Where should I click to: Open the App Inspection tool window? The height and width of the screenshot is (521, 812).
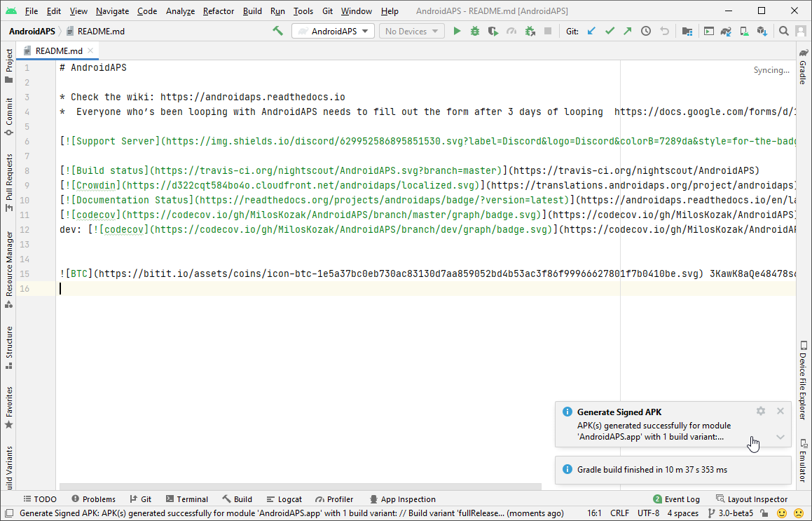(x=402, y=499)
